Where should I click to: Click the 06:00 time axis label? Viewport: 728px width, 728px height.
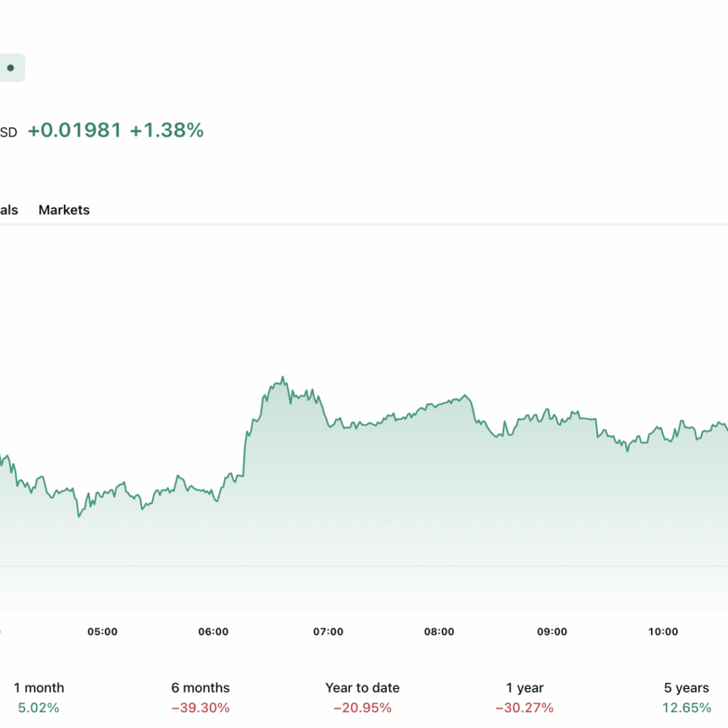[214, 632]
